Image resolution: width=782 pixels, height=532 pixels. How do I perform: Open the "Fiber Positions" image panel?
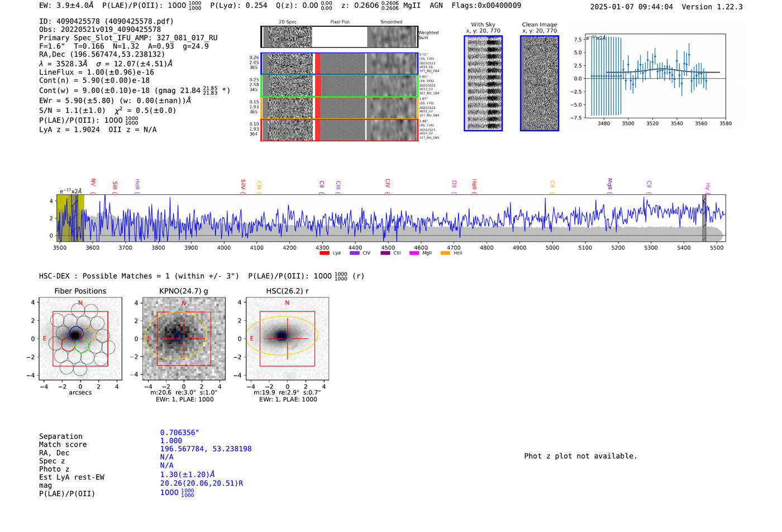(x=80, y=338)
